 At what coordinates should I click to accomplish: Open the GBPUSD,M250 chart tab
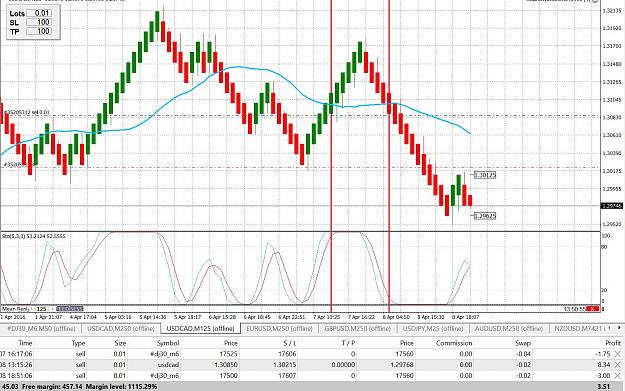coord(358,329)
